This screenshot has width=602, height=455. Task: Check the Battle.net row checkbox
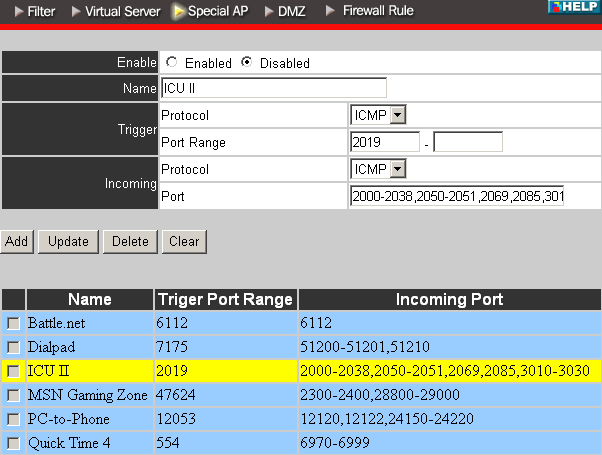(x=13, y=323)
